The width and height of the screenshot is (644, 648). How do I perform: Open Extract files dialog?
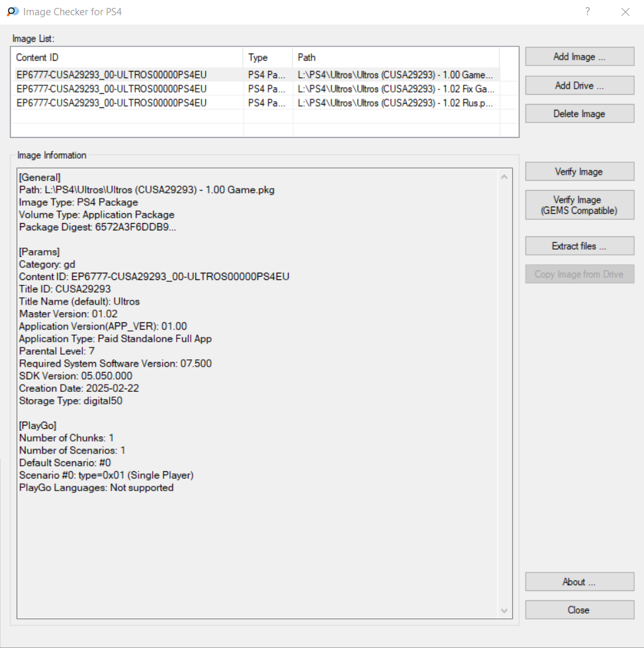coord(580,246)
